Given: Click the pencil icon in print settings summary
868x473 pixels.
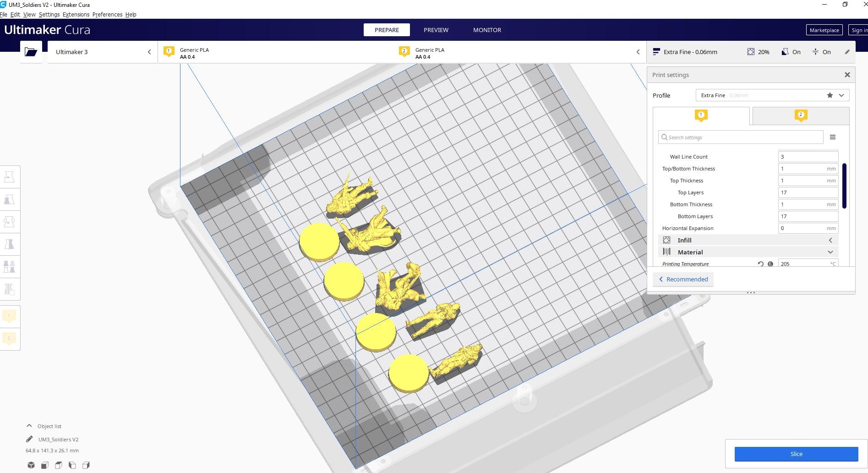Looking at the screenshot, I should [847, 52].
